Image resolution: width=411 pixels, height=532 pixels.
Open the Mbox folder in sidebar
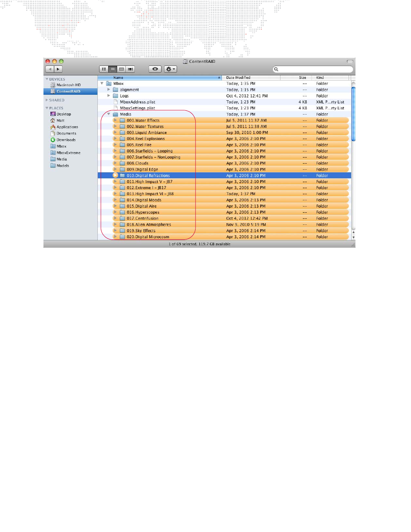tap(58, 146)
